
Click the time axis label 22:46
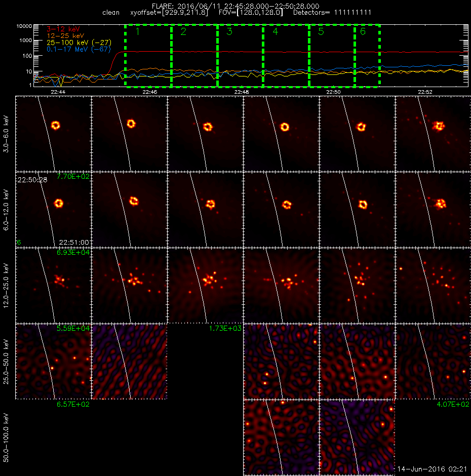[x=150, y=92]
